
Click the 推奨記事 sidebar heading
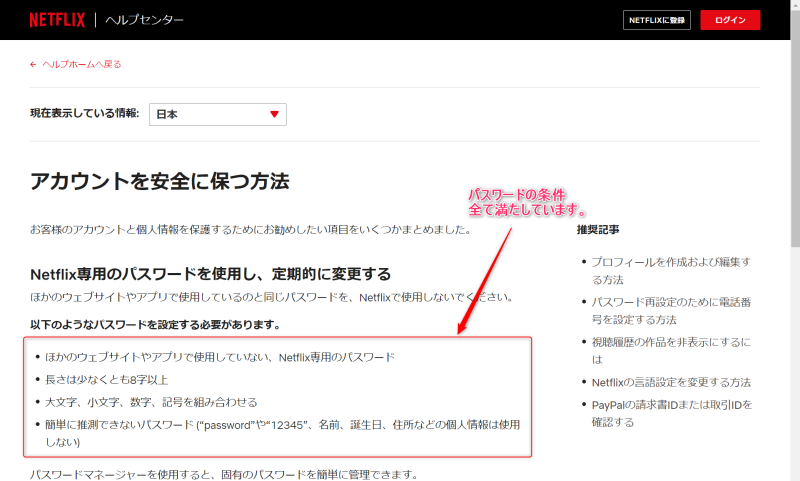[x=598, y=230]
